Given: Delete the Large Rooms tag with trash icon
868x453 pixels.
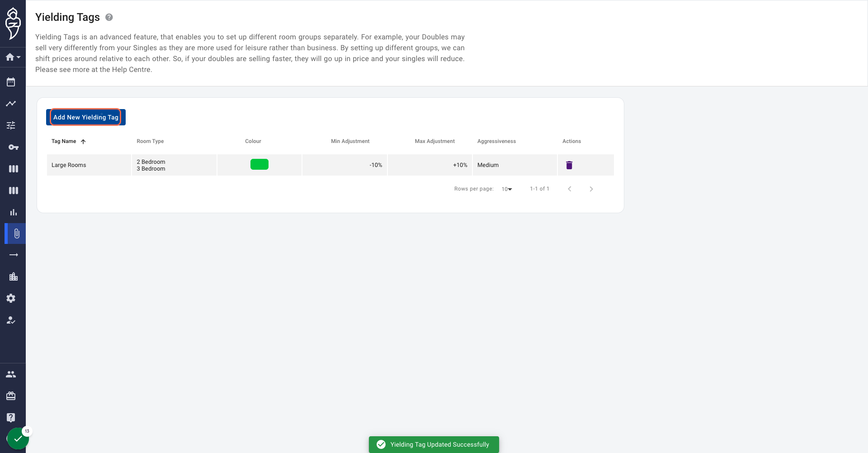Looking at the screenshot, I should pos(569,165).
